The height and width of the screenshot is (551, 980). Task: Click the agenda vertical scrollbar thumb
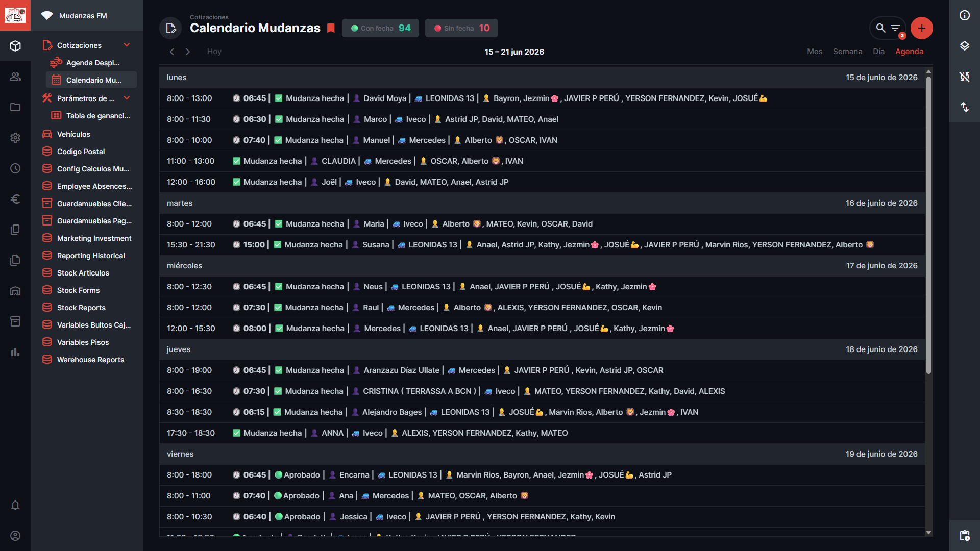click(x=928, y=224)
